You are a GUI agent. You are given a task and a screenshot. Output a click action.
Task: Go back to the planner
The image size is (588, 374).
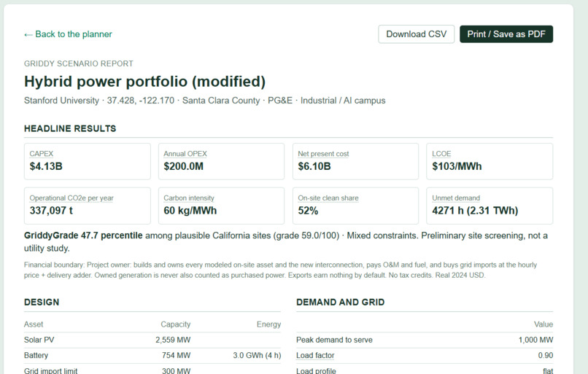68,34
